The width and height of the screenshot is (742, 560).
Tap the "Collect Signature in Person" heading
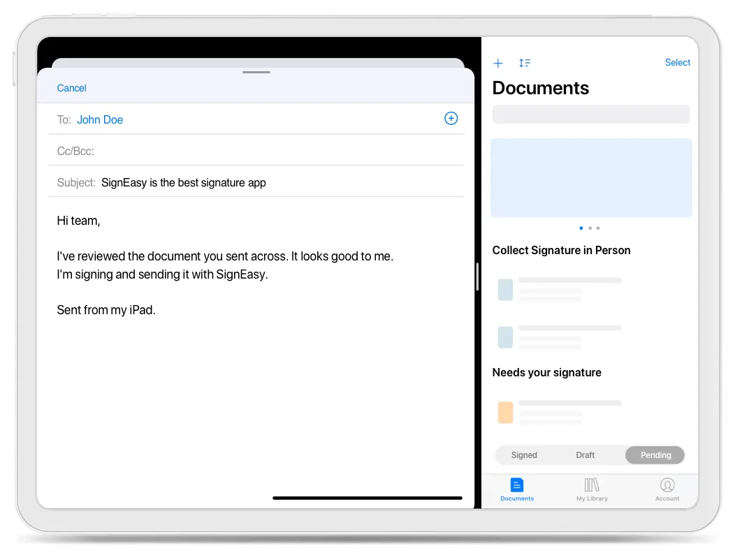[561, 250]
